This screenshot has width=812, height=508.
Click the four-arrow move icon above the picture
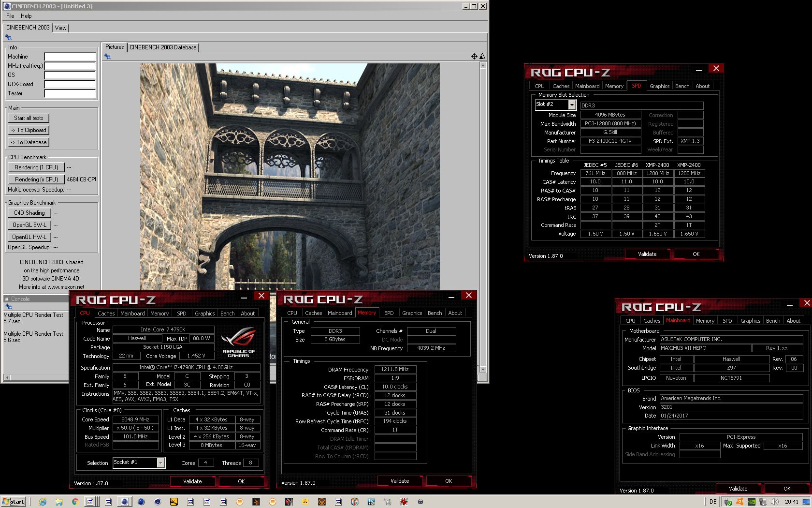[474, 57]
